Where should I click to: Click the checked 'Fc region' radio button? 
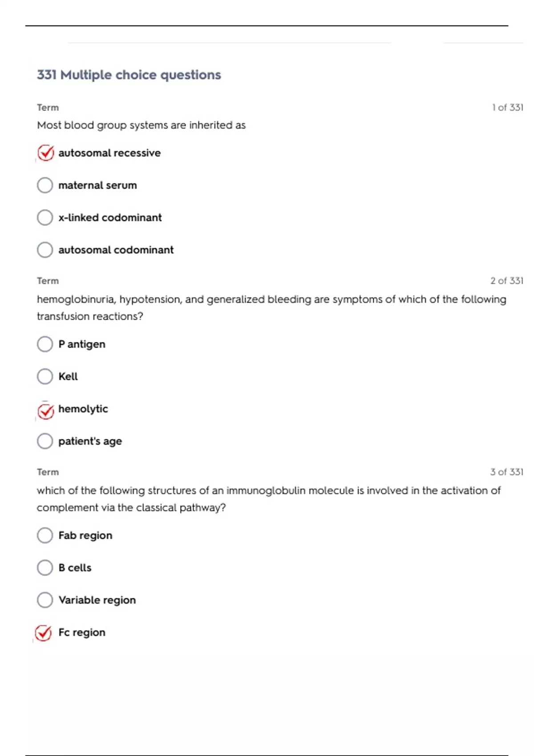pyautogui.click(x=44, y=633)
